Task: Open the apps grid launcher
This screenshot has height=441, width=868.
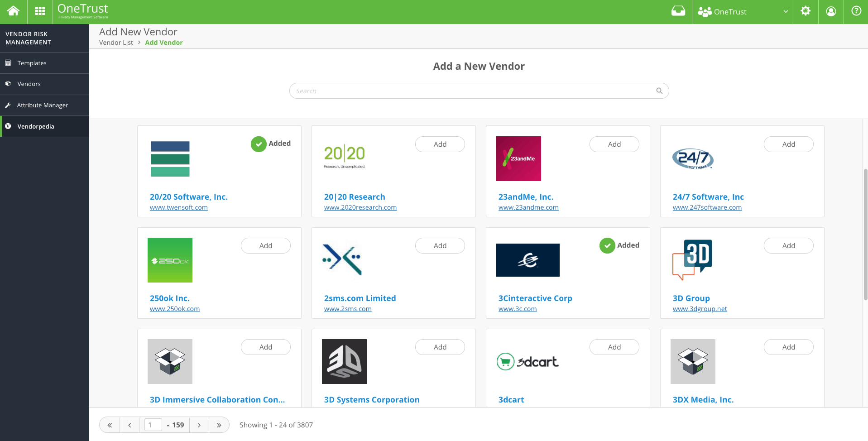Action: click(x=40, y=11)
